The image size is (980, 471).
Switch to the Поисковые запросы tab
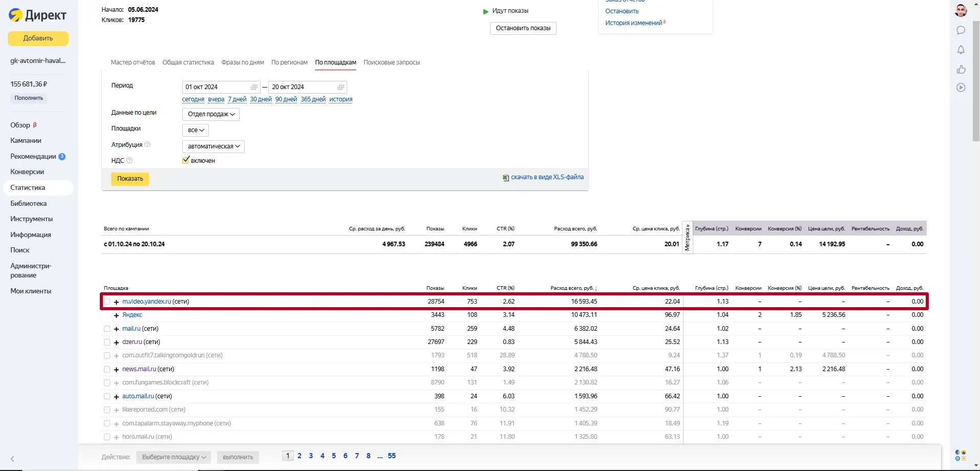click(x=392, y=62)
